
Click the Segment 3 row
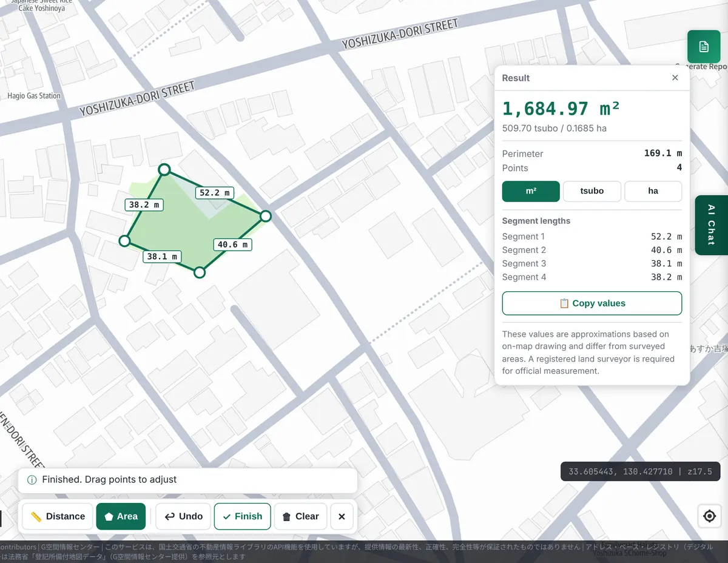tap(592, 263)
